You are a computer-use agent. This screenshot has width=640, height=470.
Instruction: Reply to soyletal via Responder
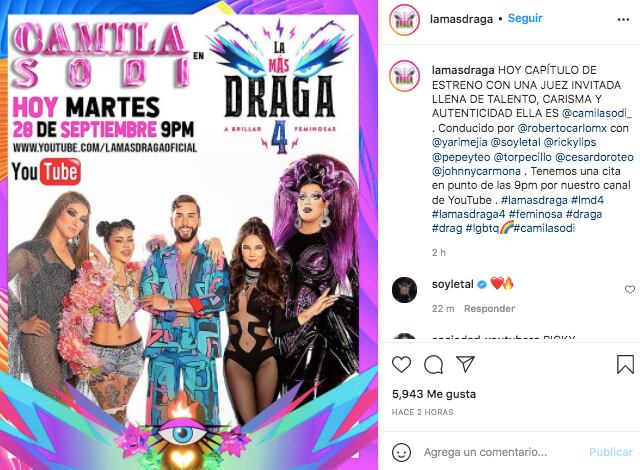pyautogui.click(x=489, y=309)
